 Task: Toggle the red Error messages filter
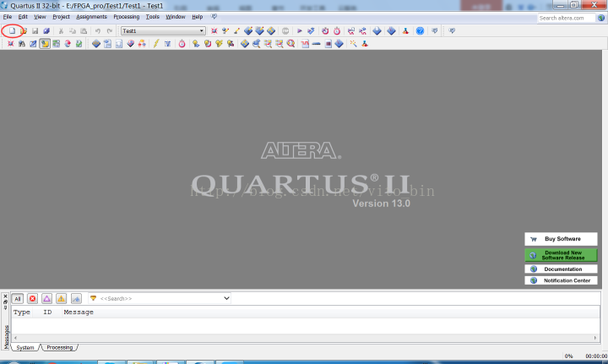(x=32, y=298)
